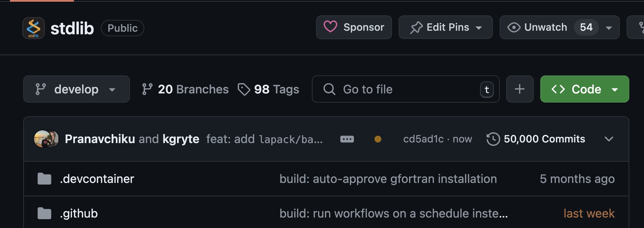Open the .devcontainer folder icon
Image resolution: width=644 pixels, height=228 pixels.
point(44,179)
